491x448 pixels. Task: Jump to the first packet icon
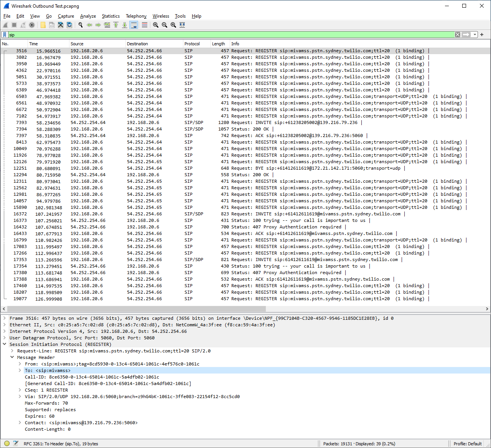coord(116,25)
